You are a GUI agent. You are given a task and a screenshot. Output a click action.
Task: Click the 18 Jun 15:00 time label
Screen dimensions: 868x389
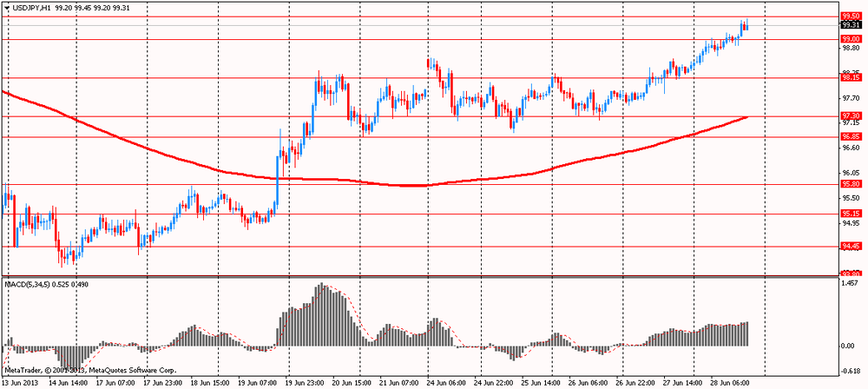pos(212,382)
